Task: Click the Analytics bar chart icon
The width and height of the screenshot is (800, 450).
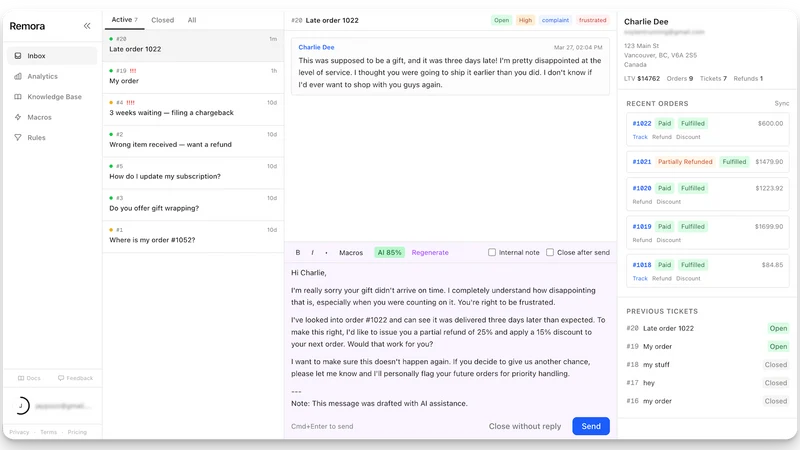Action: pyautogui.click(x=18, y=76)
